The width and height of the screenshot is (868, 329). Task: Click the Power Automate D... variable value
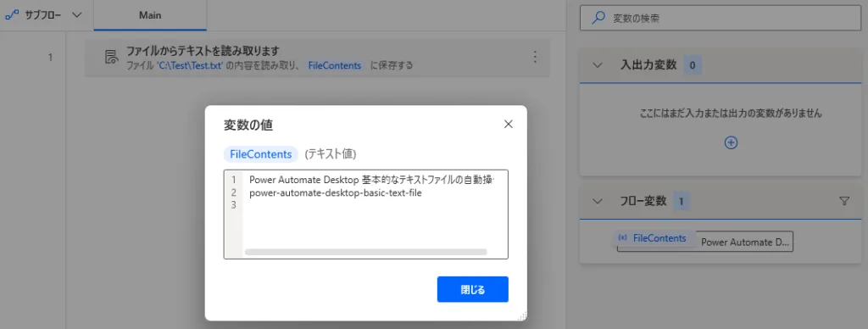coord(744,242)
